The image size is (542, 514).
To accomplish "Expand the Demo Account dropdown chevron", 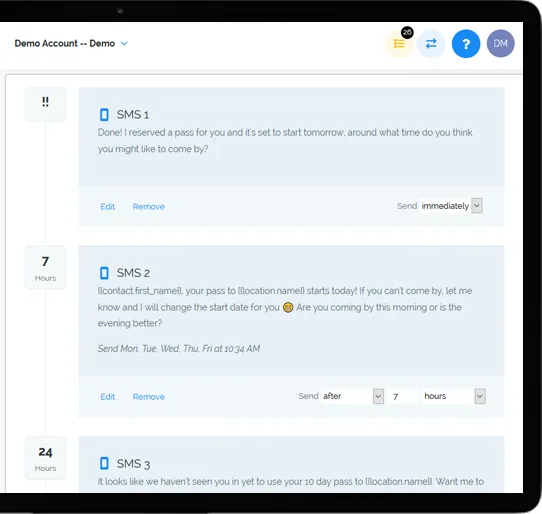I will tap(124, 44).
